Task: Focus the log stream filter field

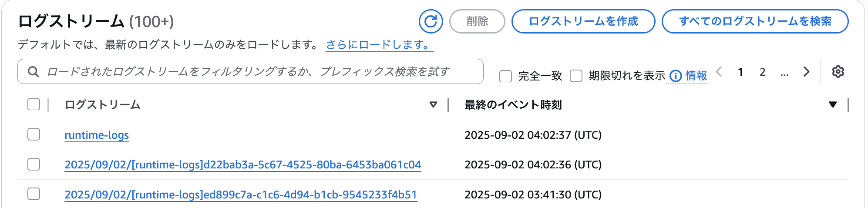Action: (250, 71)
